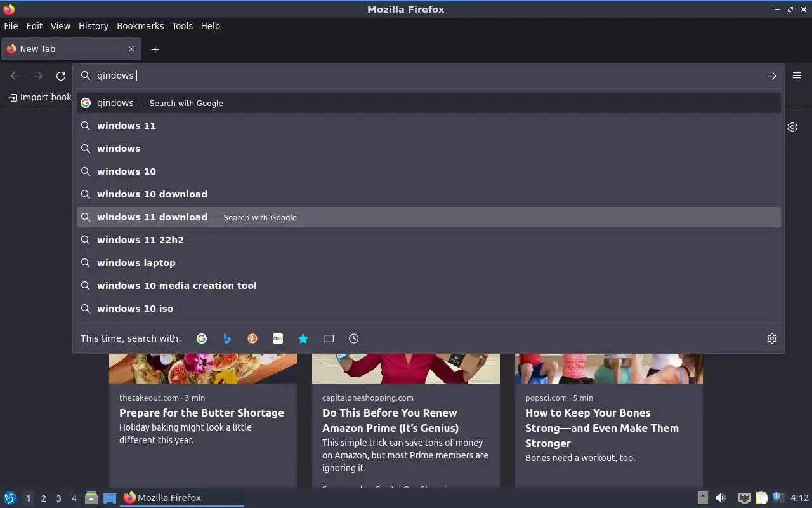Choose the 'windows 10' suggestion
The width and height of the screenshot is (812, 508).
(x=429, y=171)
